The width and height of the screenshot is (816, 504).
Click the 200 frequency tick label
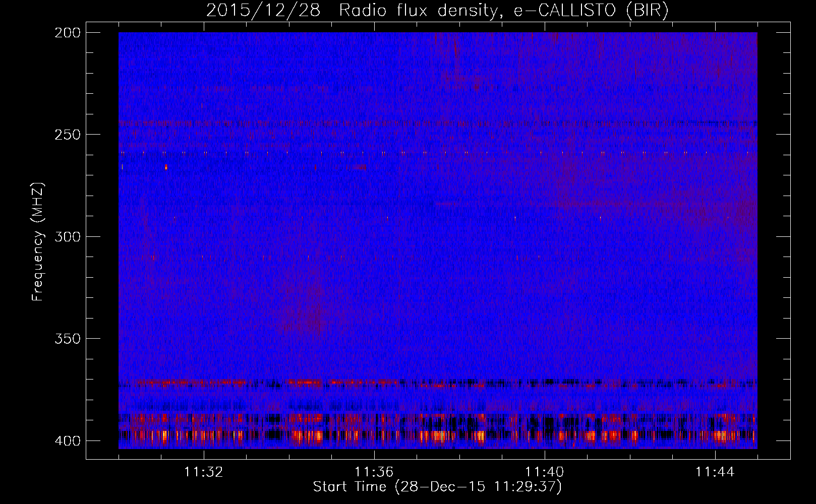tap(67, 33)
